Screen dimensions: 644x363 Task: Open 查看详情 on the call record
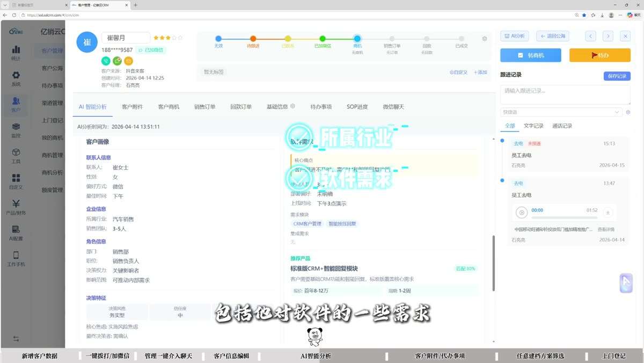click(606, 229)
